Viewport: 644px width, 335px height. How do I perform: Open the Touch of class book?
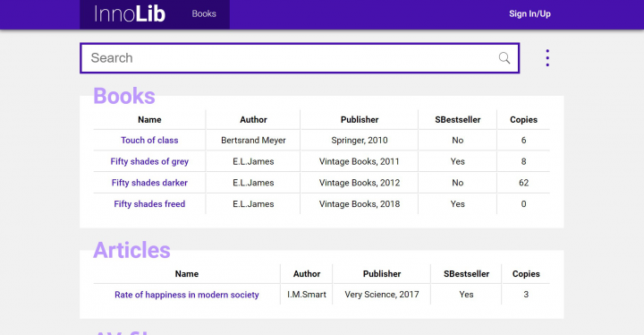[x=149, y=141]
